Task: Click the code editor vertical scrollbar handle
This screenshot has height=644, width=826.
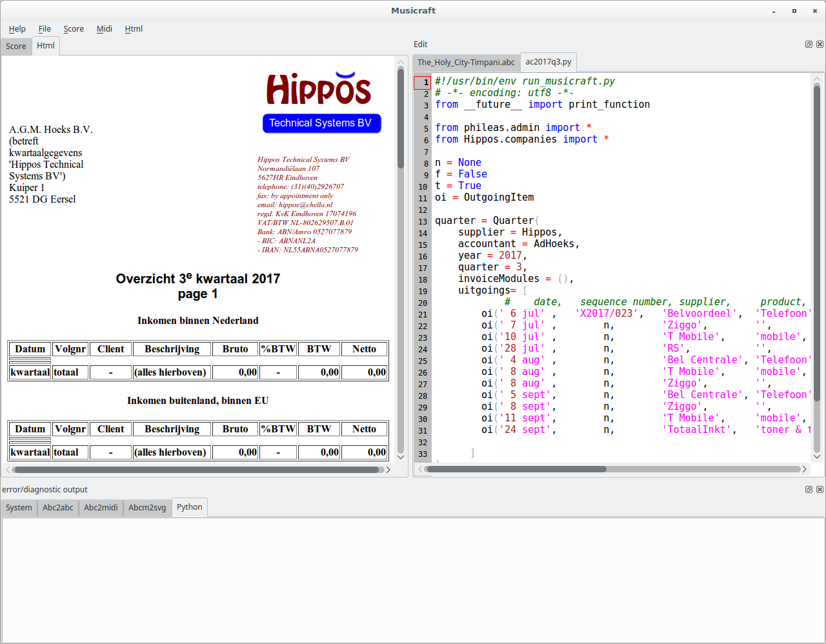Action: tap(817, 243)
